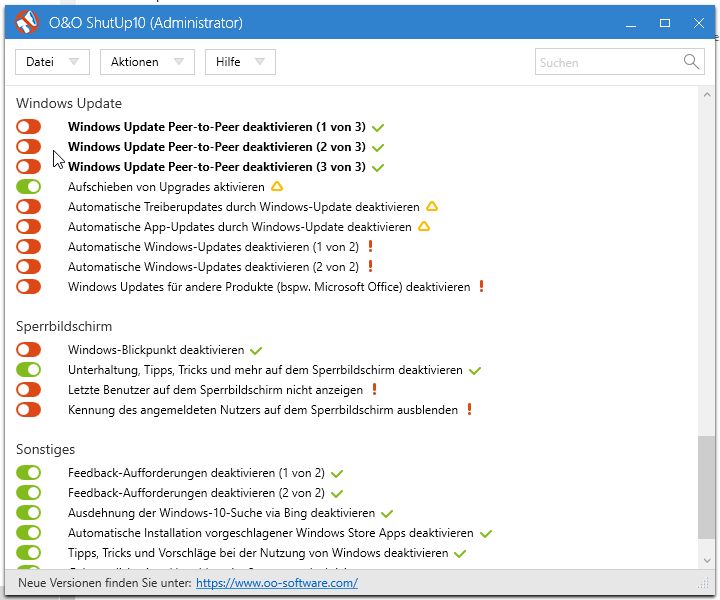720x600 pixels.
Task: Click the vertical scrollbar thumb
Action: [706, 487]
